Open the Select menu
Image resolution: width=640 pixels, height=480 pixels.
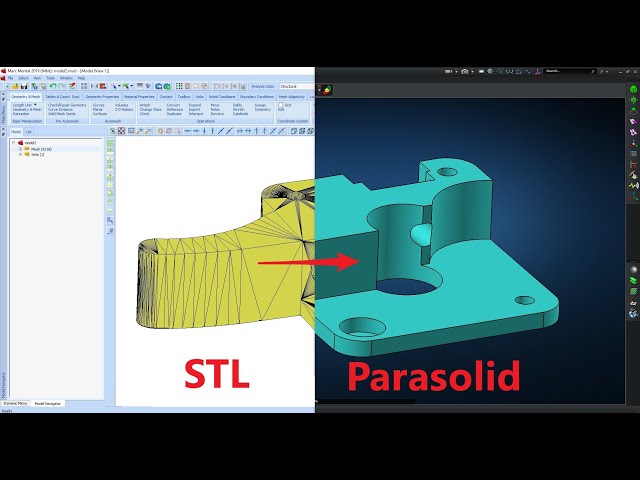click(x=23, y=78)
